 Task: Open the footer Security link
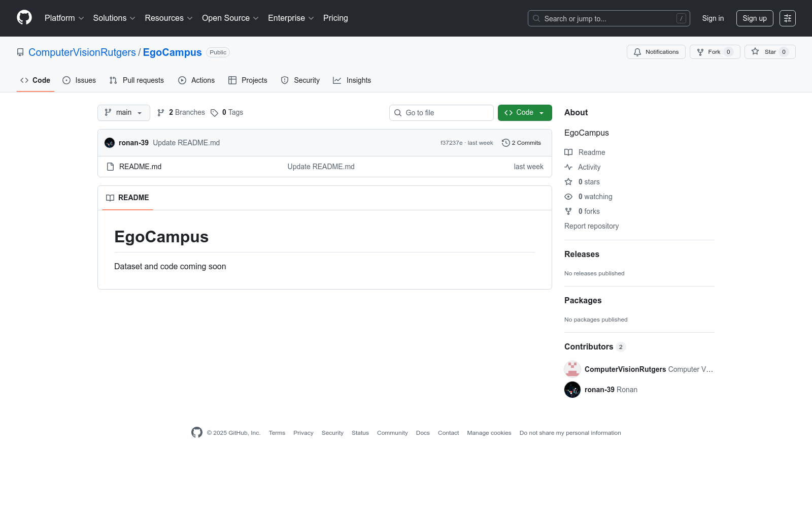pyautogui.click(x=332, y=433)
